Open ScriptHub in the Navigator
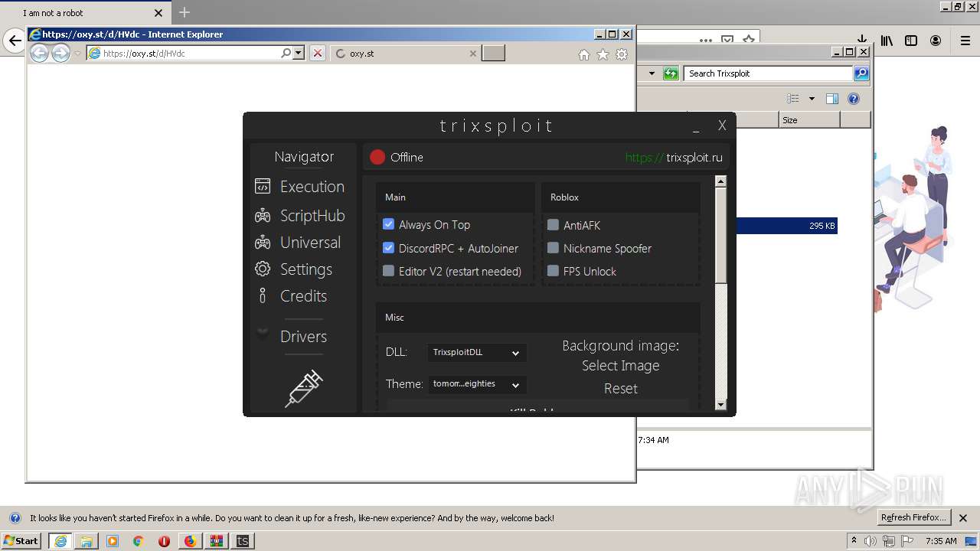This screenshot has height=551, width=980. 312,216
